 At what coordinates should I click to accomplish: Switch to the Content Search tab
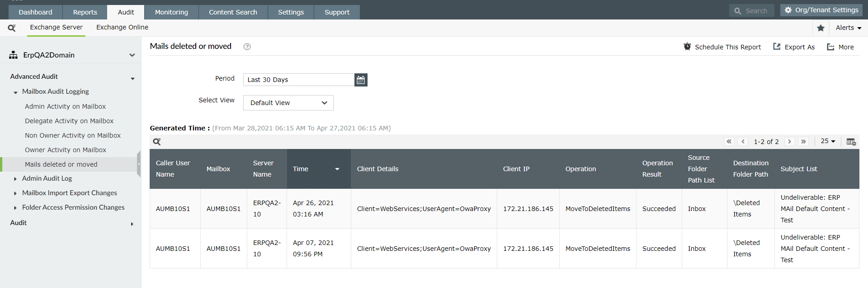233,12
